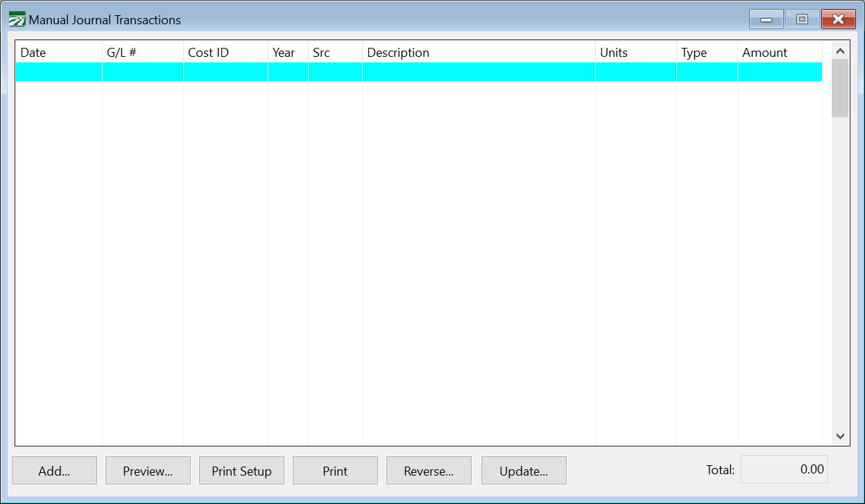Select the Amount column header
865x504 pixels.
[x=779, y=52]
